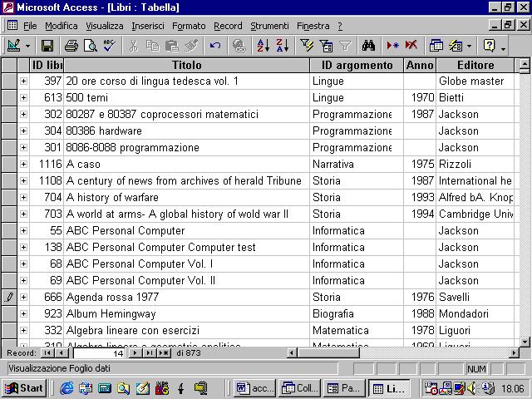This screenshot has height=399, width=532.
Task: Click the row selector of Algebra lineare con esercizi
Action: coord(9,330)
